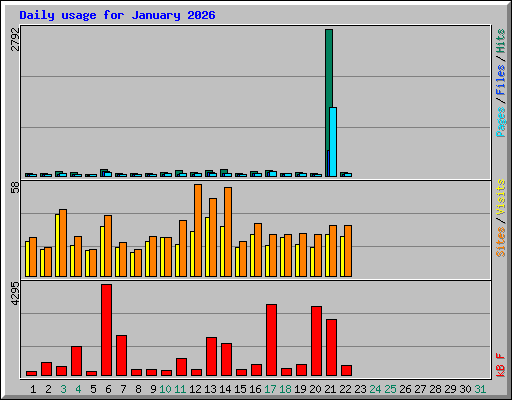
Task: Click day label 7 on the x-axis
Action: click(123, 389)
